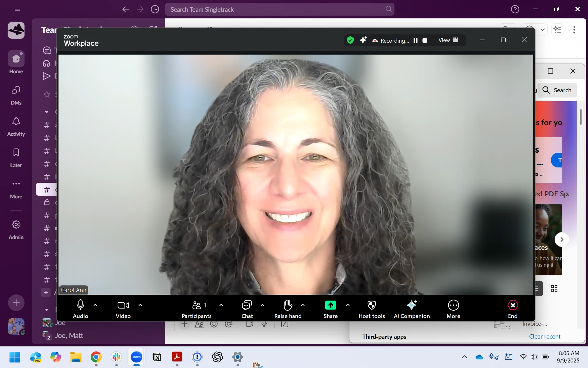Stop the Zoom recording

click(x=425, y=40)
